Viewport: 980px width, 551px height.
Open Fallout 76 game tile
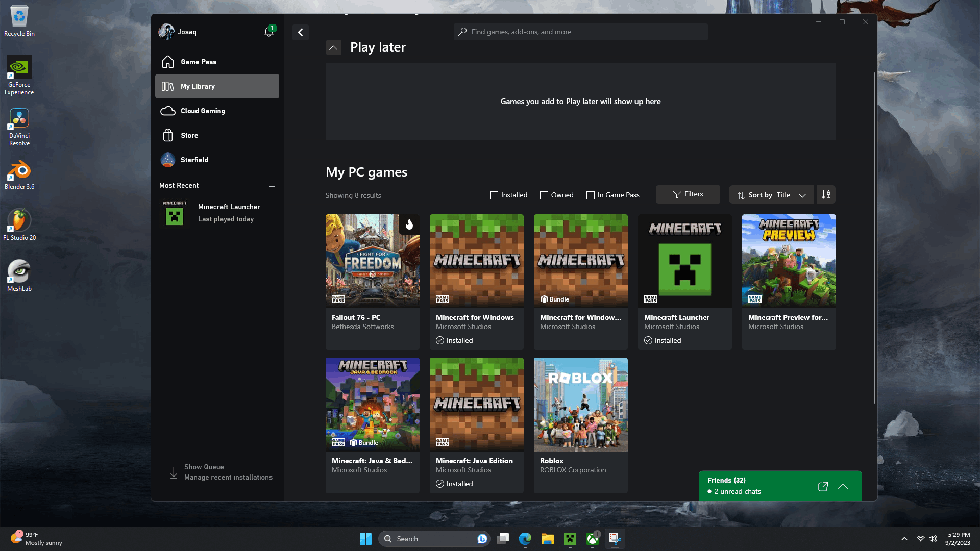click(373, 282)
